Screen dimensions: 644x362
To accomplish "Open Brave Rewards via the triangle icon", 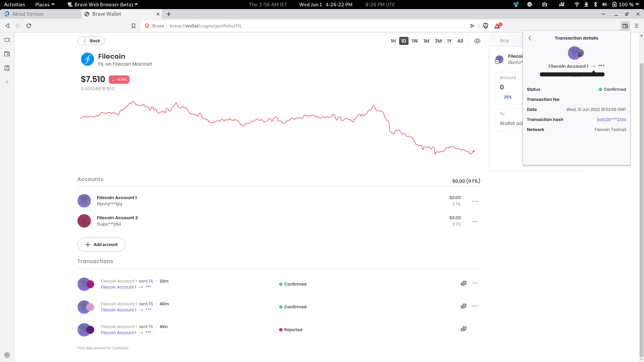I will point(497,26).
